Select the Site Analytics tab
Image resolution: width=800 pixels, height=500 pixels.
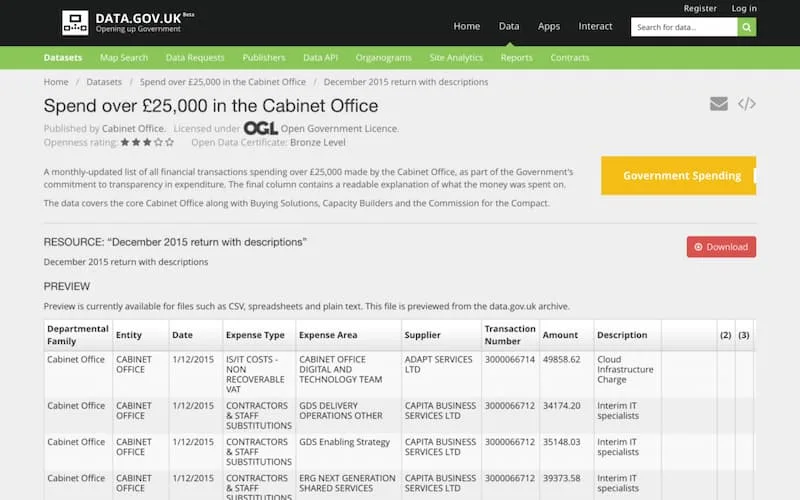(x=456, y=58)
